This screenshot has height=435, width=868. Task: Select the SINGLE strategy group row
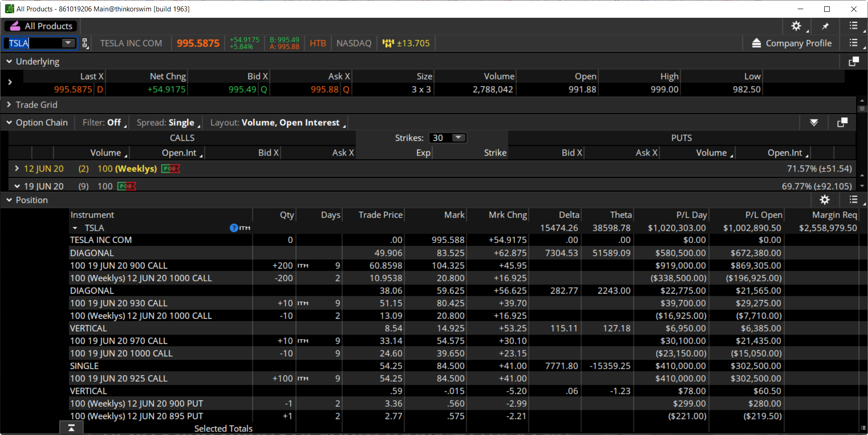tap(463, 366)
